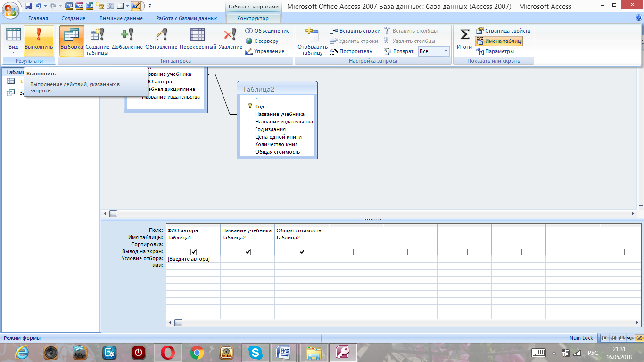Viewport: 644px width, 362px height.
Task: Click the Таблица2 field list title
Action: (277, 89)
